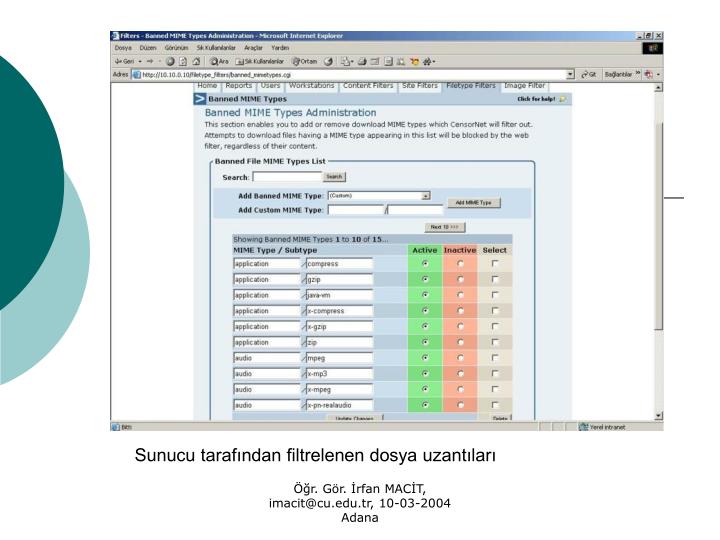The width and height of the screenshot is (720, 540).
Task: Switch to the Site Filters tab
Action: tap(420, 86)
